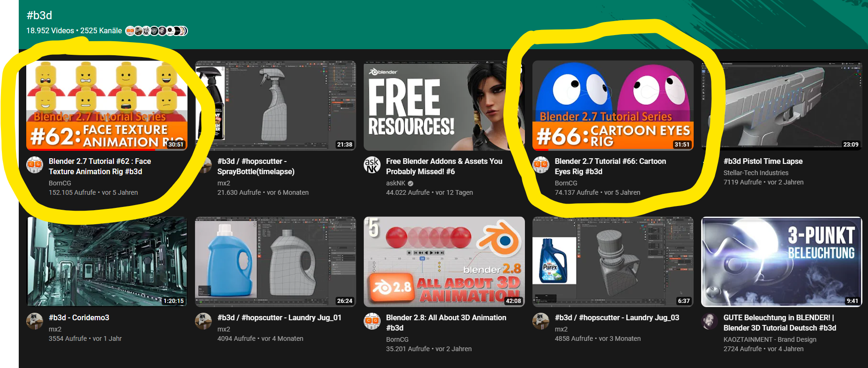Open the Coridemo3 sci-fi corridor thumbnail
The image size is (868, 368).
coord(107,261)
